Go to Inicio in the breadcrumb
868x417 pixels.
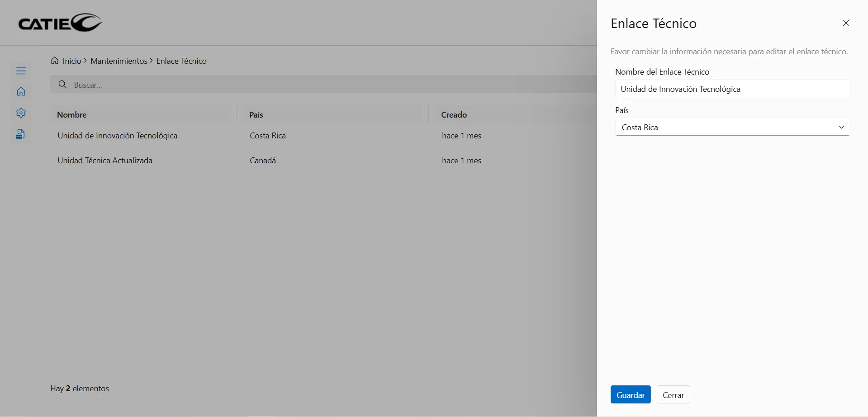click(72, 61)
